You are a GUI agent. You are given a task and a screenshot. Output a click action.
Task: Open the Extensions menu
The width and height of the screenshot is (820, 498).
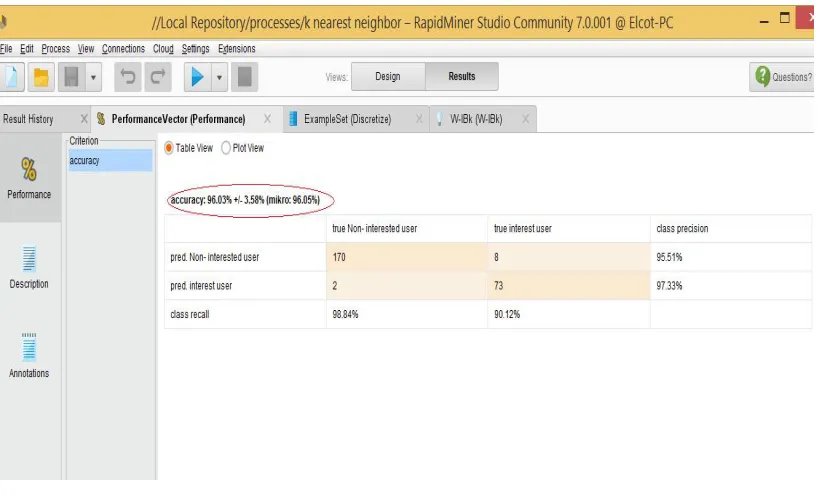pyautogui.click(x=237, y=49)
